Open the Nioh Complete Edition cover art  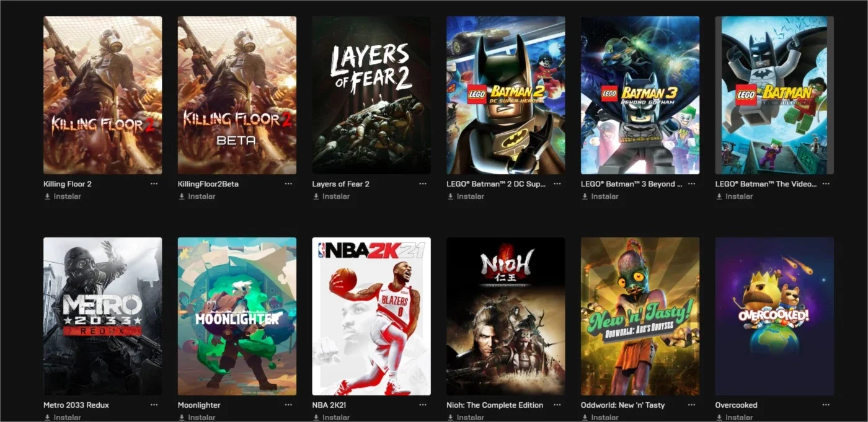point(506,316)
